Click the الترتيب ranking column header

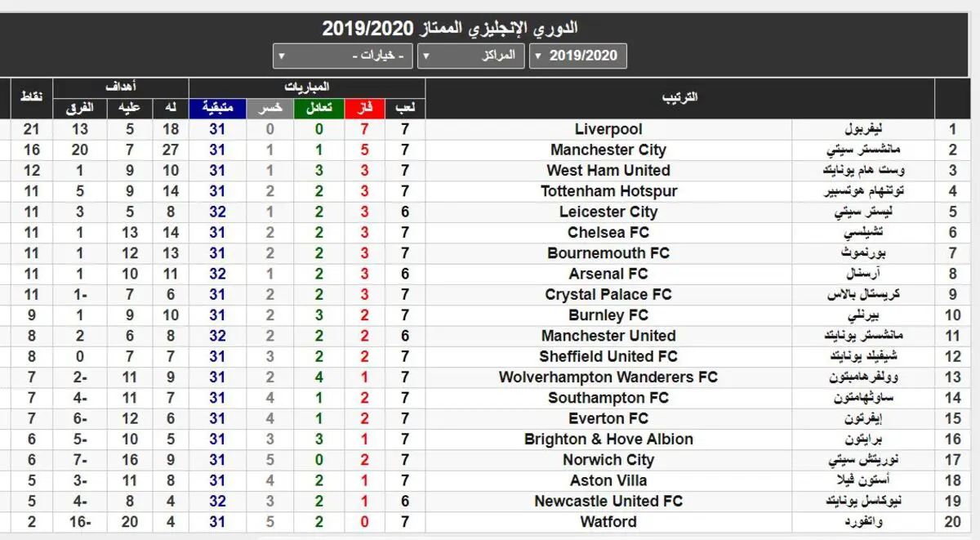click(x=679, y=98)
